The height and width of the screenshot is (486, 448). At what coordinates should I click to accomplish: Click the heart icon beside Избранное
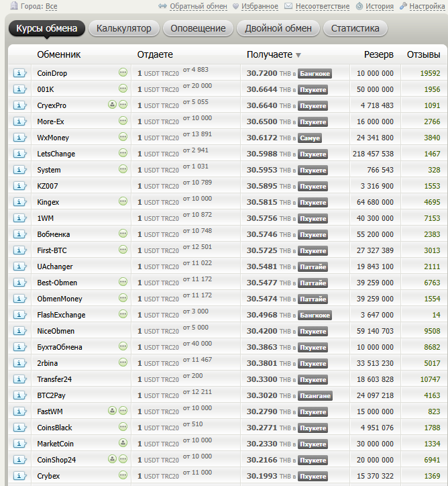235,6
